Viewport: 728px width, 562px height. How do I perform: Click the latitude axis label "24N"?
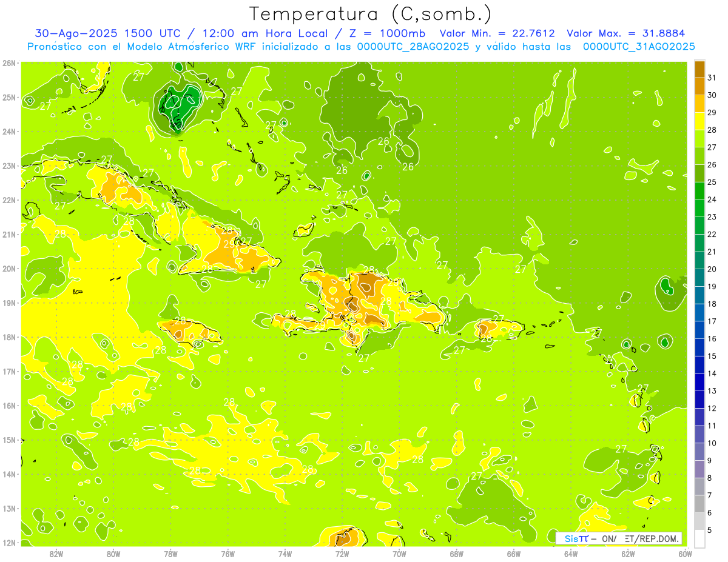pyautogui.click(x=9, y=132)
